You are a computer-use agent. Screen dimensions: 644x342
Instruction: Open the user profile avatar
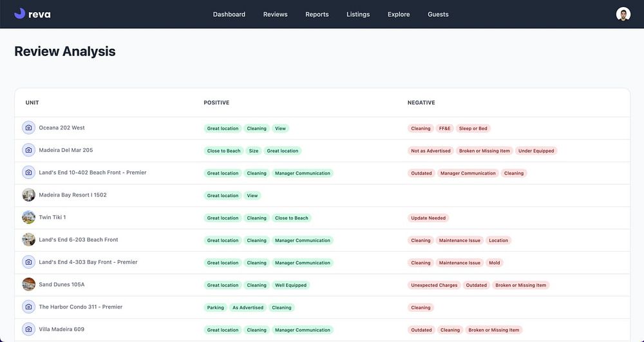[x=623, y=14]
